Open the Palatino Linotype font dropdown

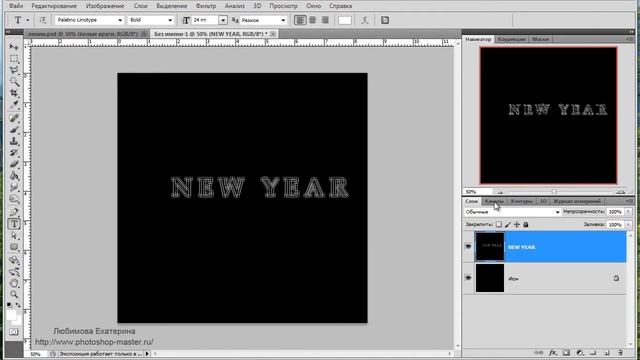pyautogui.click(x=120, y=20)
